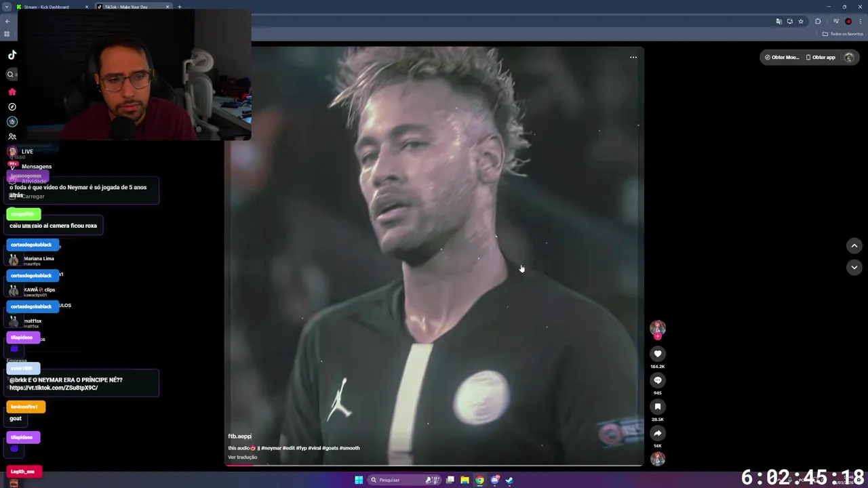
Task: Click the chat message reading goat
Action: coord(16,418)
